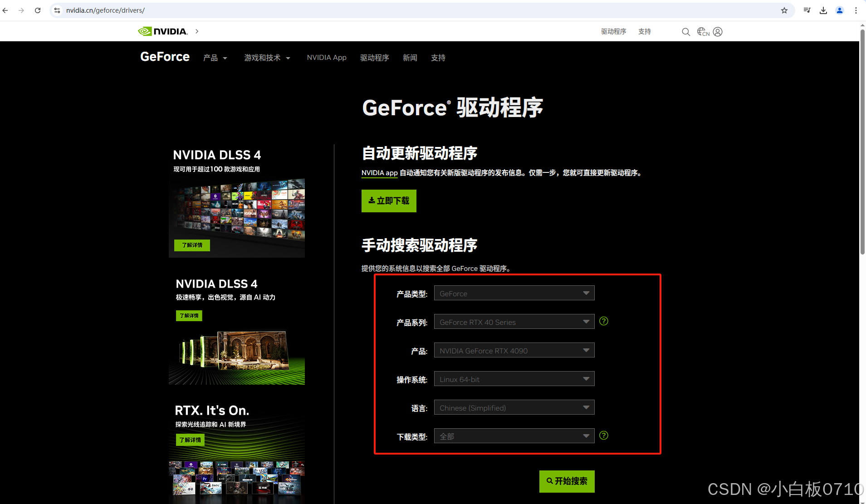
Task: Open 产品系列 dropdown showing RTX 40 Series
Action: [514, 322]
